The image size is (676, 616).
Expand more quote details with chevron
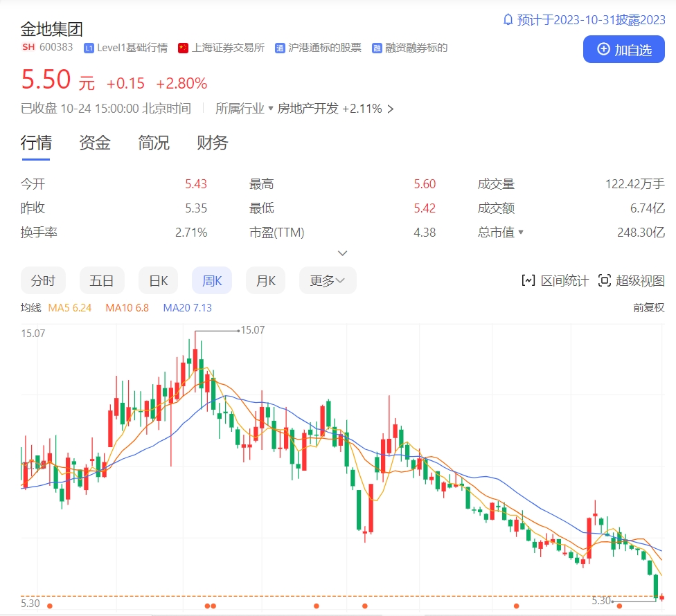point(342,253)
